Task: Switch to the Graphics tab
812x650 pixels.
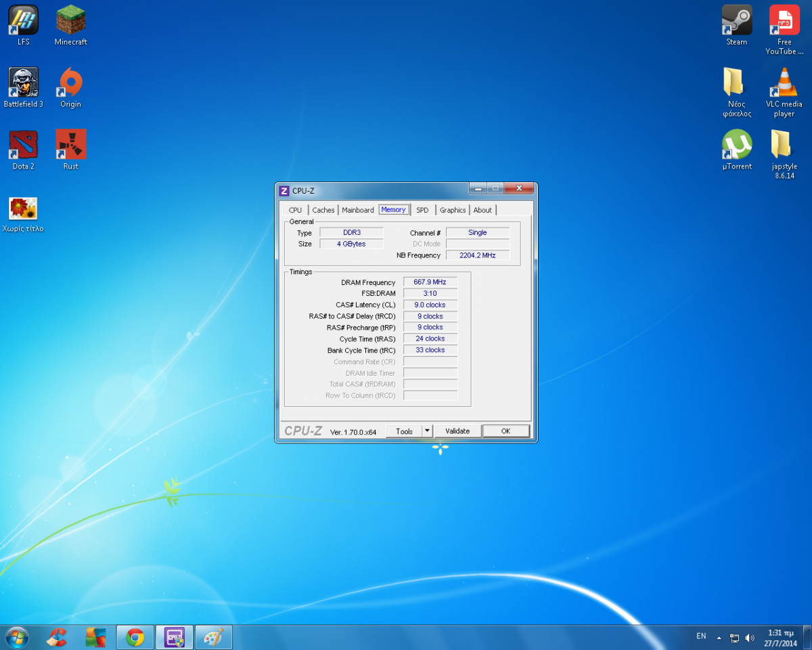Action: (453, 210)
